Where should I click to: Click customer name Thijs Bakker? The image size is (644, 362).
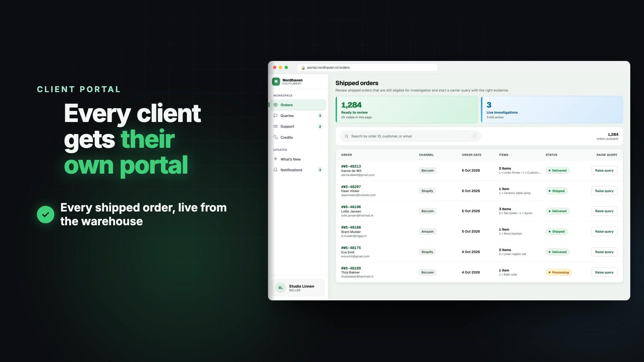click(x=350, y=273)
